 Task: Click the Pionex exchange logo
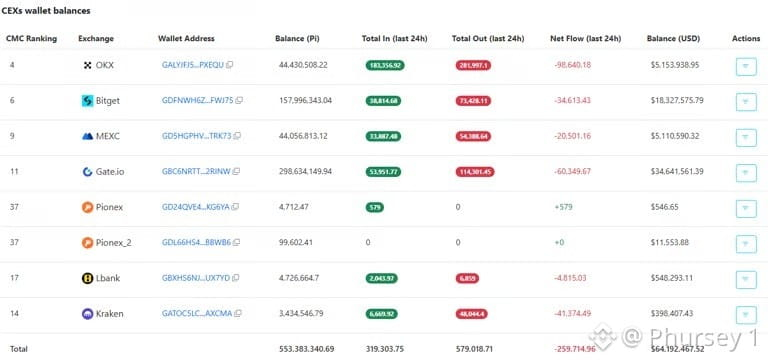click(x=88, y=207)
